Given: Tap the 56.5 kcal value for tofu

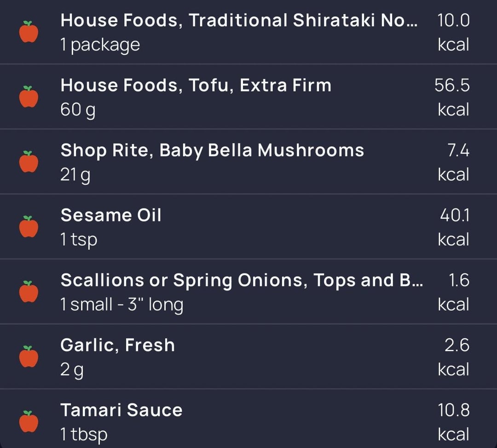Looking at the screenshot, I should (x=452, y=97).
